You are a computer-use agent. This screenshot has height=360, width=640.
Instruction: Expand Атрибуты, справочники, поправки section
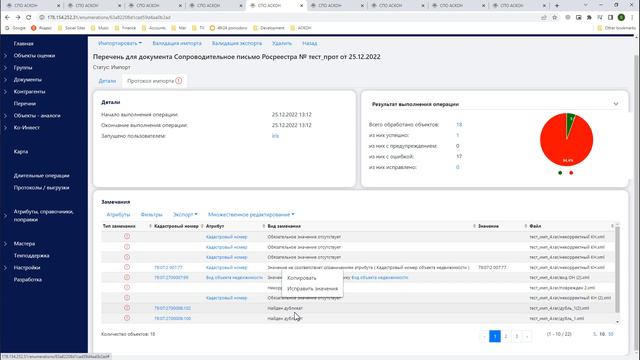tap(6, 216)
